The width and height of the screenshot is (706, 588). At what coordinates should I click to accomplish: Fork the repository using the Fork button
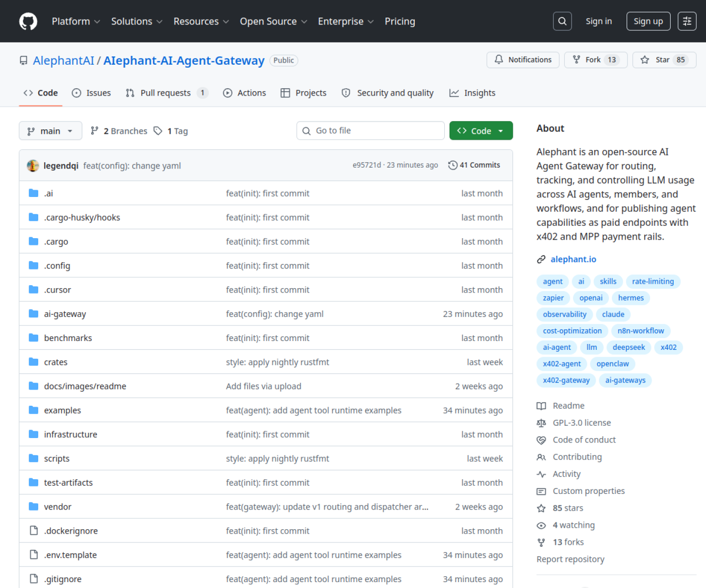point(596,60)
